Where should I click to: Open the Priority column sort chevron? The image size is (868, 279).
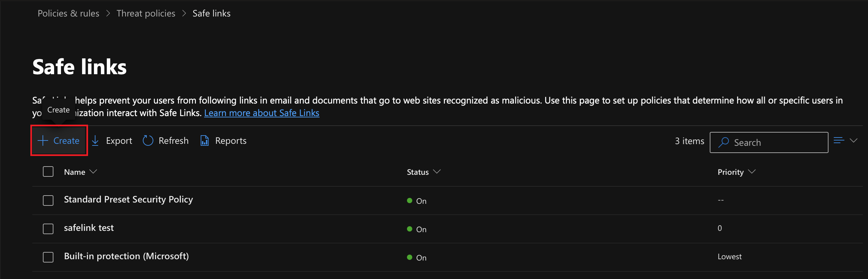752,172
